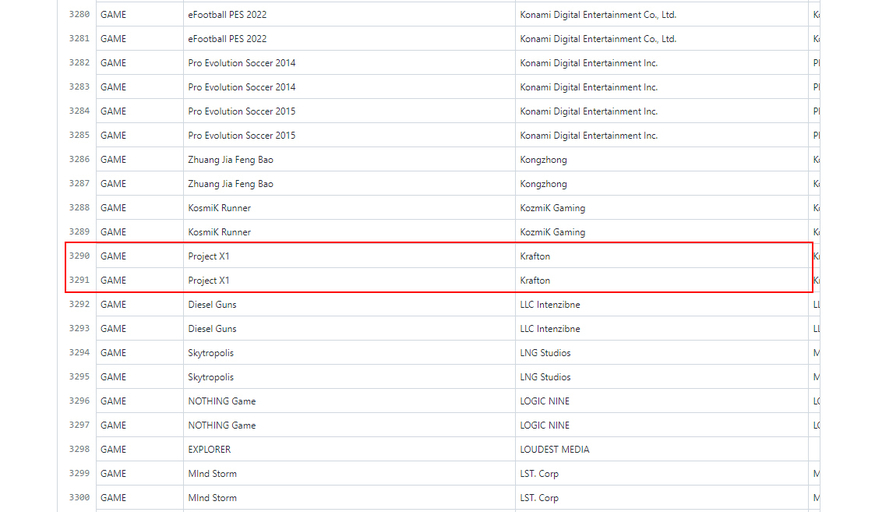Click 'Krafton' in row 3290
875x512 pixels.
coord(535,257)
